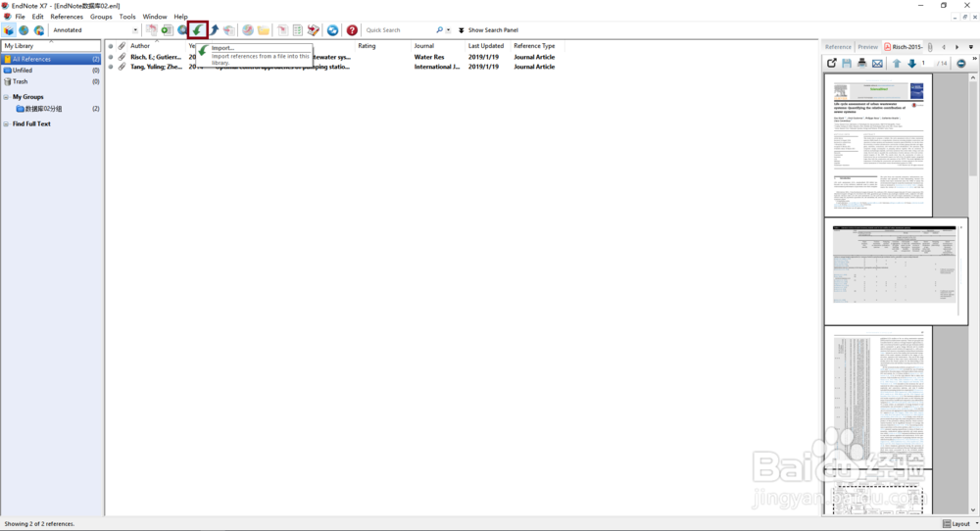Click Return to Word Processor icon
Screen dimensions: 980x531
point(314,30)
